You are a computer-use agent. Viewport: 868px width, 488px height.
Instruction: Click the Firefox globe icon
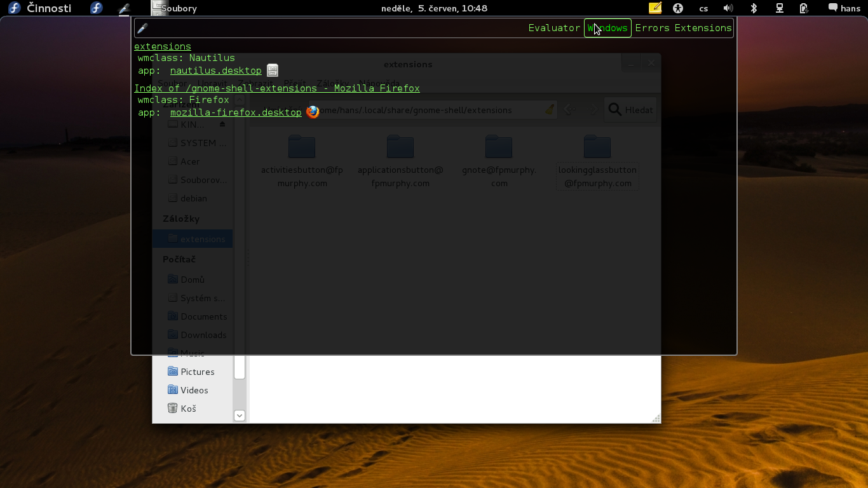[313, 112]
